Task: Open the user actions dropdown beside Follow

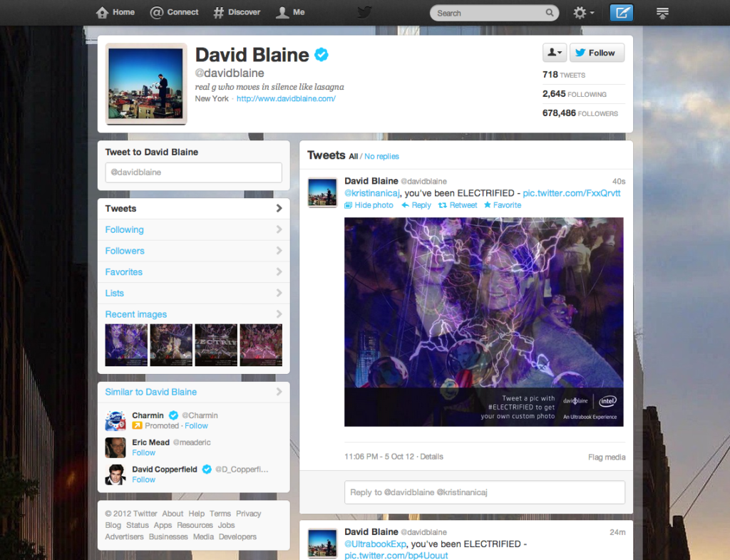Action: click(x=554, y=53)
